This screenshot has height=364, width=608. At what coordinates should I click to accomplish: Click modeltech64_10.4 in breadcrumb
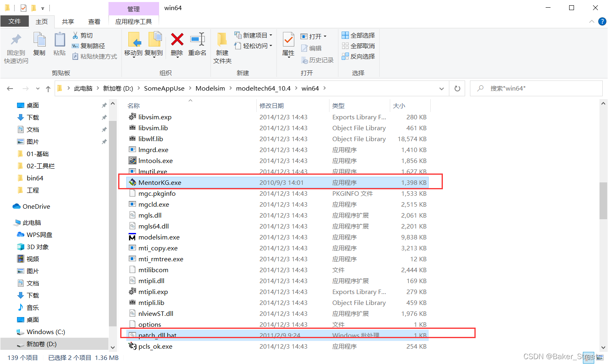point(263,89)
